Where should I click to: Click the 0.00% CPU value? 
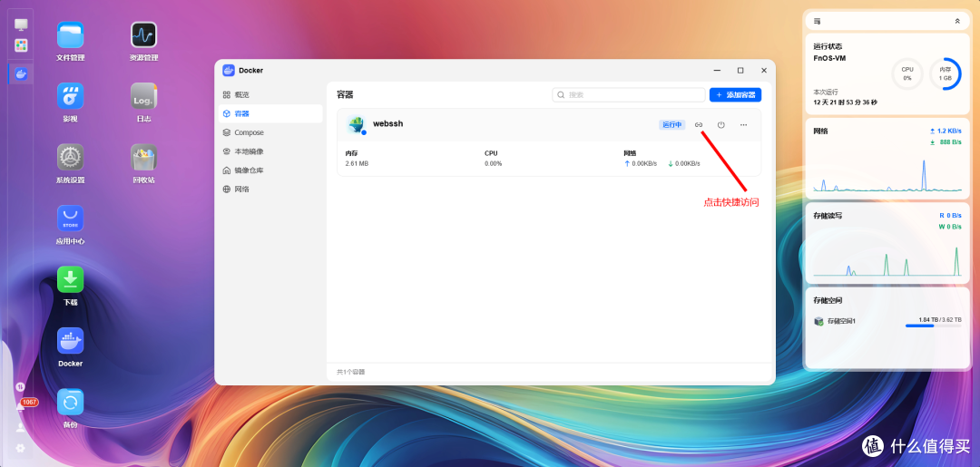coord(493,163)
